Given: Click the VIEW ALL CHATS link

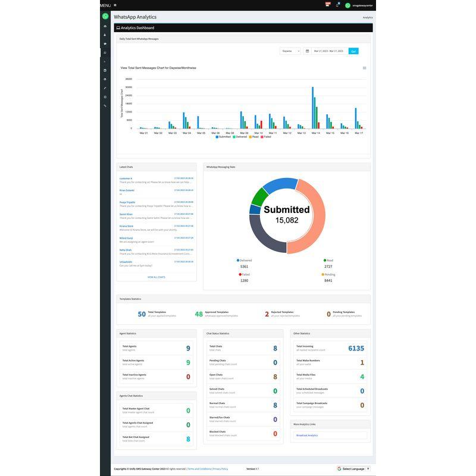Looking at the screenshot, I should pos(156,277).
